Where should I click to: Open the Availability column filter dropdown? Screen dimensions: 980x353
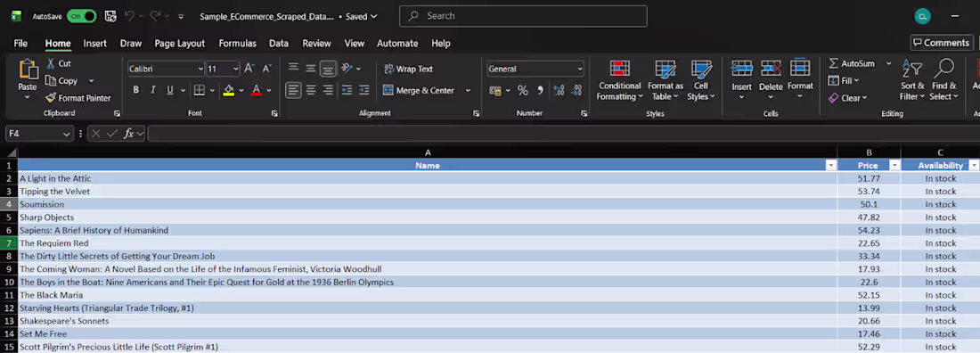[x=973, y=166]
